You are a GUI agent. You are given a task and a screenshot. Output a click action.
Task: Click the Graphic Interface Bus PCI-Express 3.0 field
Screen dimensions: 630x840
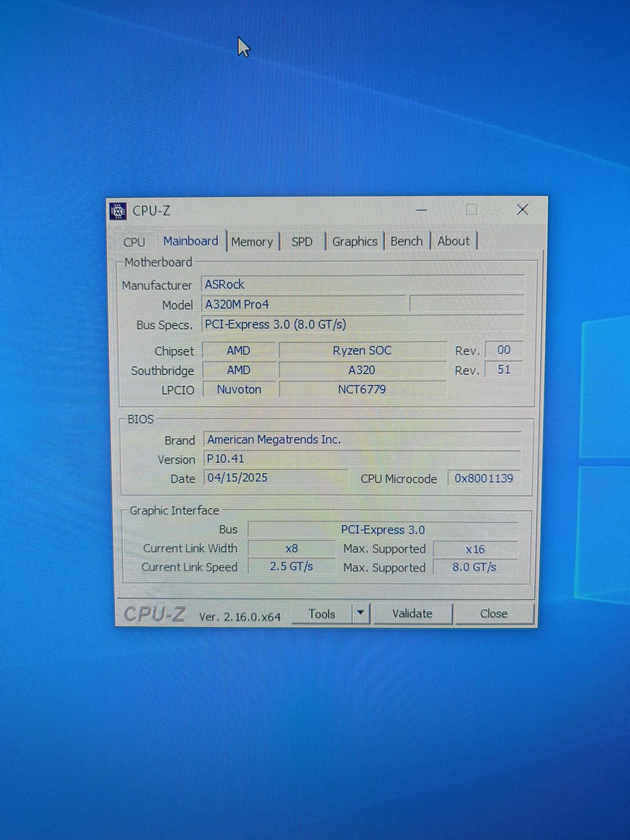pyautogui.click(x=383, y=530)
